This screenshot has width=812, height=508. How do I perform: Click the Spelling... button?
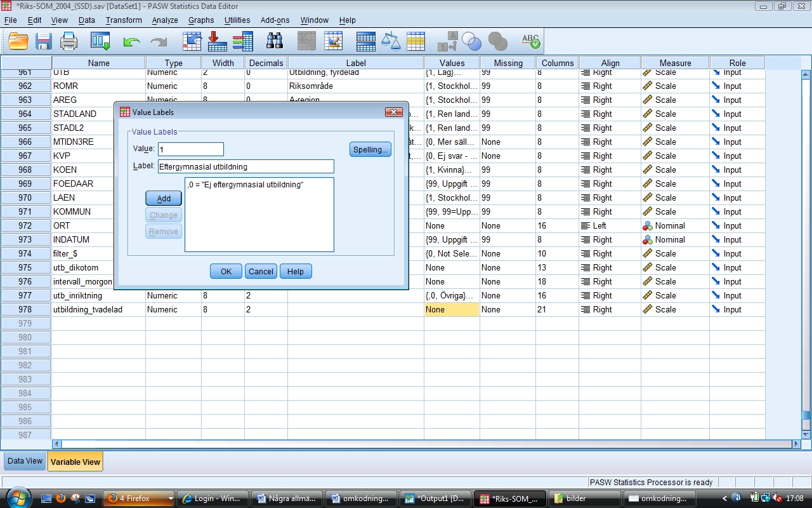370,150
